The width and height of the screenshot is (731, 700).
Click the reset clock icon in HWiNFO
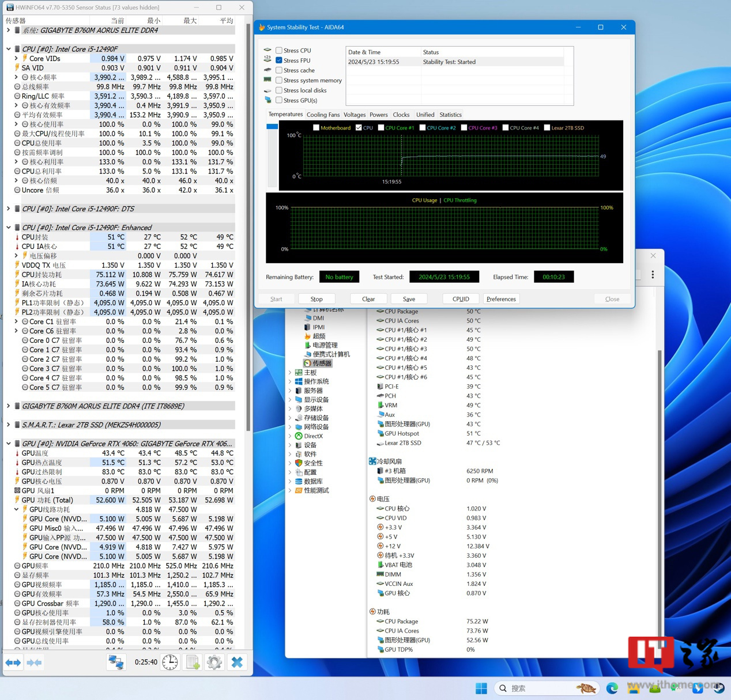pos(170,663)
